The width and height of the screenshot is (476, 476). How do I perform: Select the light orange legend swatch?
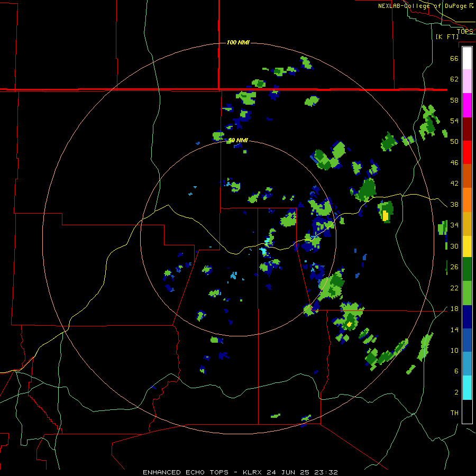click(467, 200)
